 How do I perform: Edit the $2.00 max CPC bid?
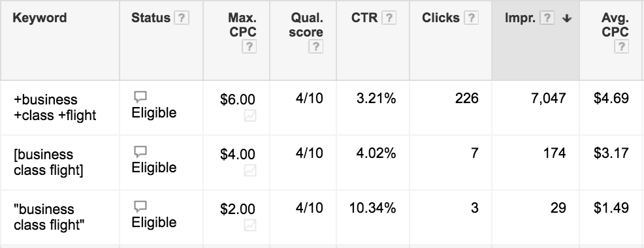click(x=237, y=209)
